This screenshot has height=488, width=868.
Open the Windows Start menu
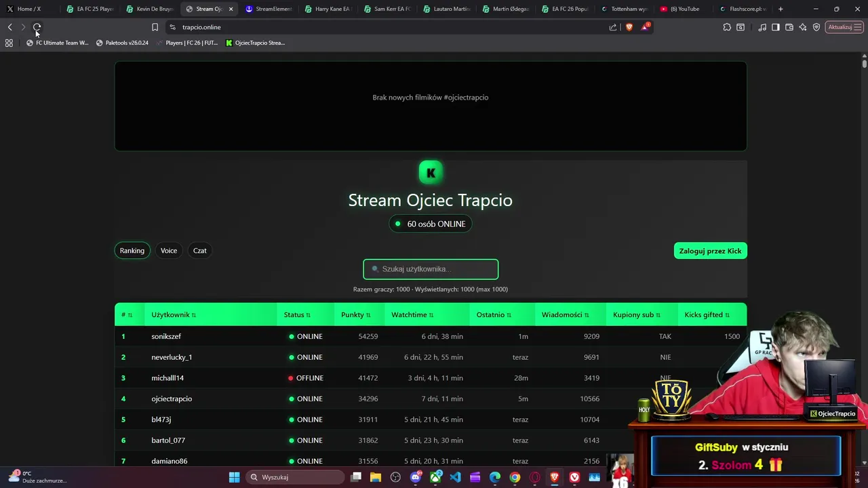pos(234,477)
